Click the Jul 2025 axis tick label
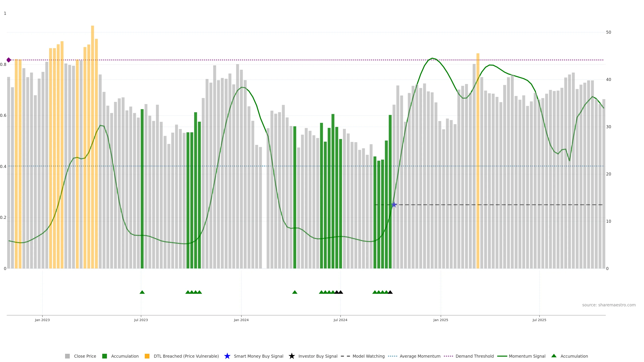Viewport: 644px width, 362px height. [x=539, y=320]
